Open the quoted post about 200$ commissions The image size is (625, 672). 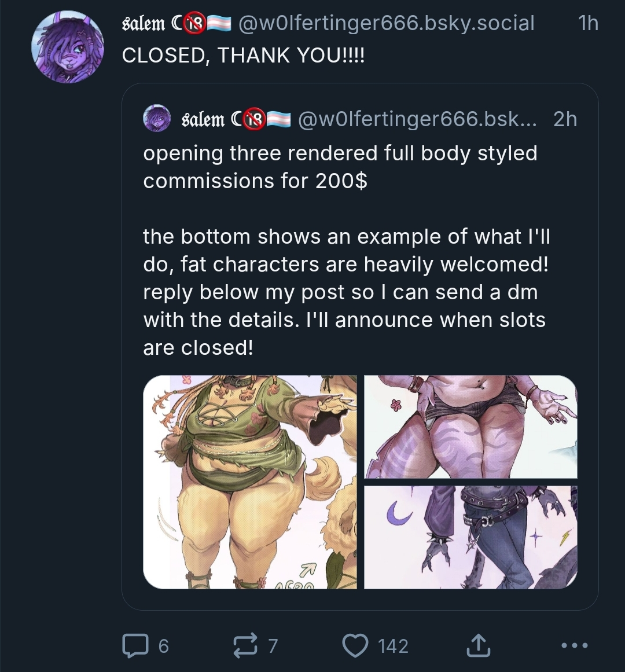345,250
